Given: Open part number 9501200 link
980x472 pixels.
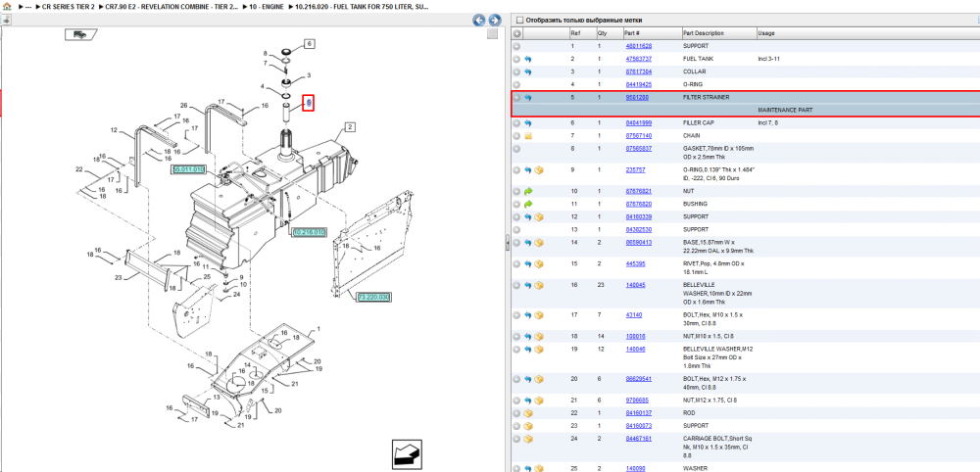Looking at the screenshot, I should click(x=637, y=97).
